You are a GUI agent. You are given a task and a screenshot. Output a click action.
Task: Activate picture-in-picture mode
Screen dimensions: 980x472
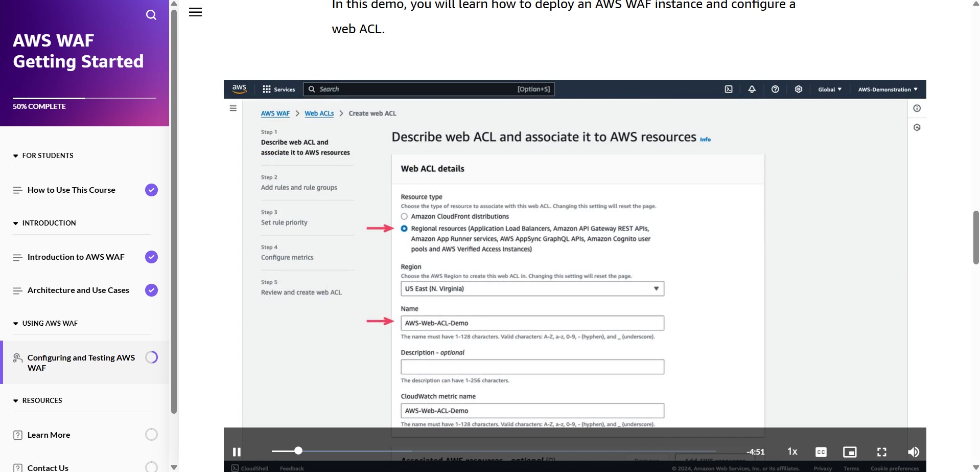pos(850,452)
